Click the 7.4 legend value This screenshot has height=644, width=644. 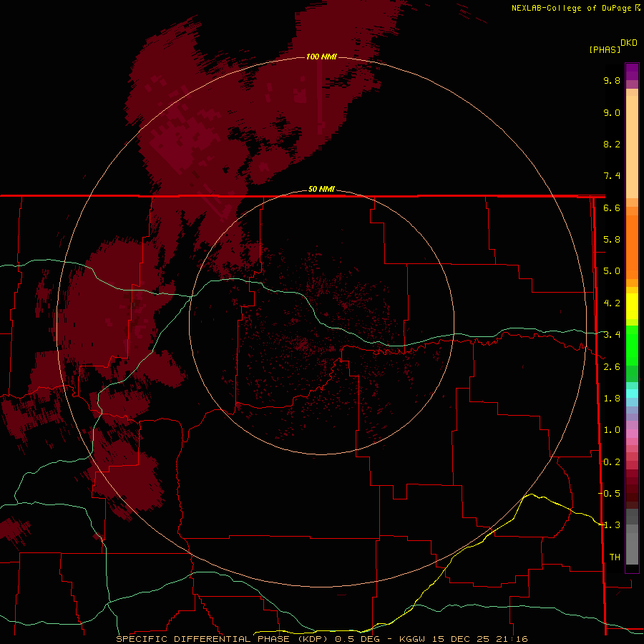(x=612, y=176)
